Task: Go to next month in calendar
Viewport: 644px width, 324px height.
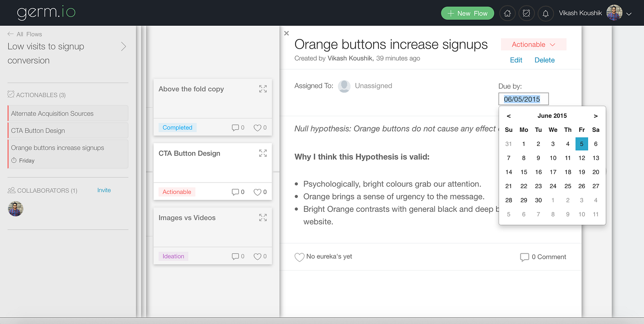Action: tap(596, 116)
